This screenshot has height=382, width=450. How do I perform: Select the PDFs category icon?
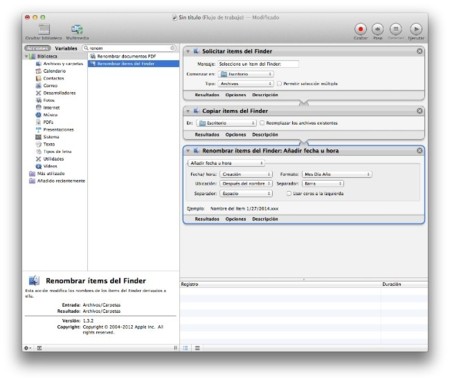(38, 122)
